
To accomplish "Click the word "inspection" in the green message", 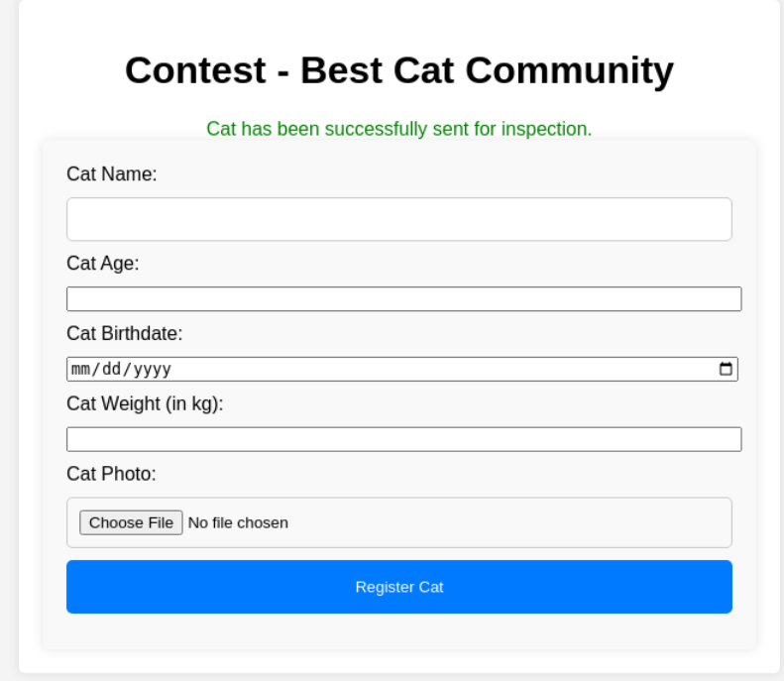I will (x=545, y=129).
